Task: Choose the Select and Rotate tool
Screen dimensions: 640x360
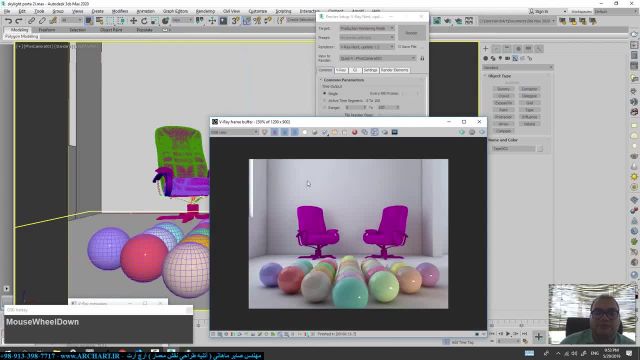Action: pos(144,21)
